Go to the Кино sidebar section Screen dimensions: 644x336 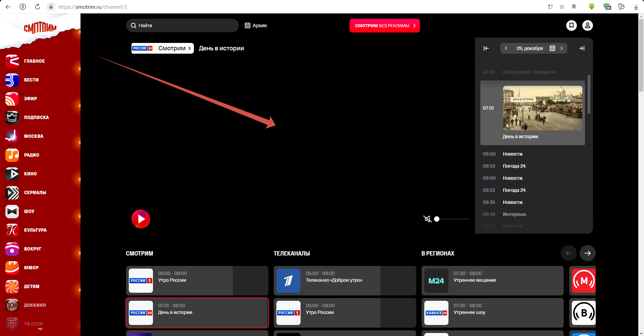30,174
